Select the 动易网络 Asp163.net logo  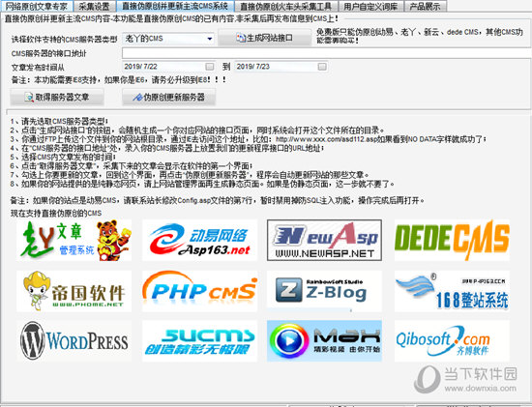pos(199,240)
